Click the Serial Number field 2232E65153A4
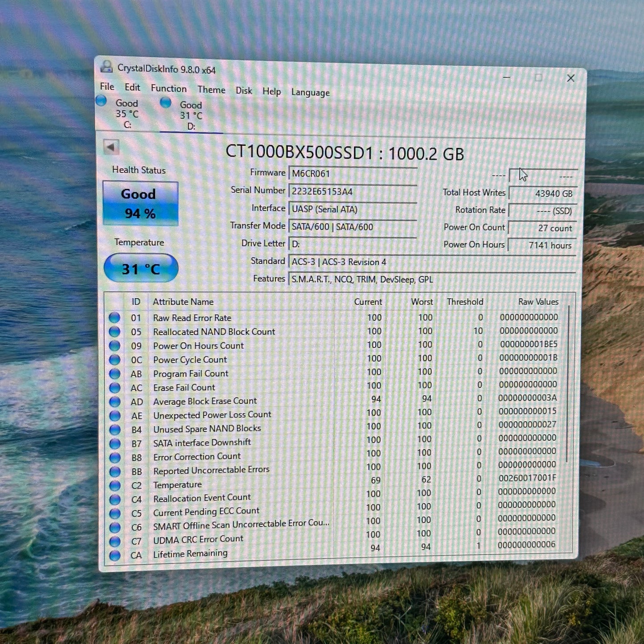644x644 pixels. click(353, 191)
